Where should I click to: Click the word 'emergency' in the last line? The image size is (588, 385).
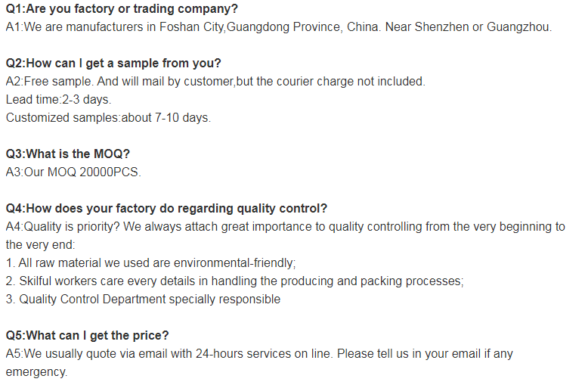(x=36, y=372)
